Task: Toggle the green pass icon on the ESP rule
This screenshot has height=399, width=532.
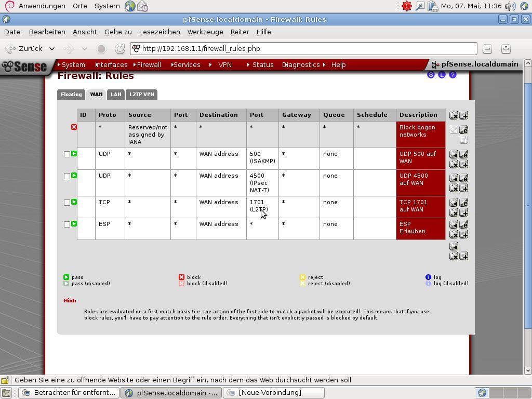Action: (x=74, y=223)
